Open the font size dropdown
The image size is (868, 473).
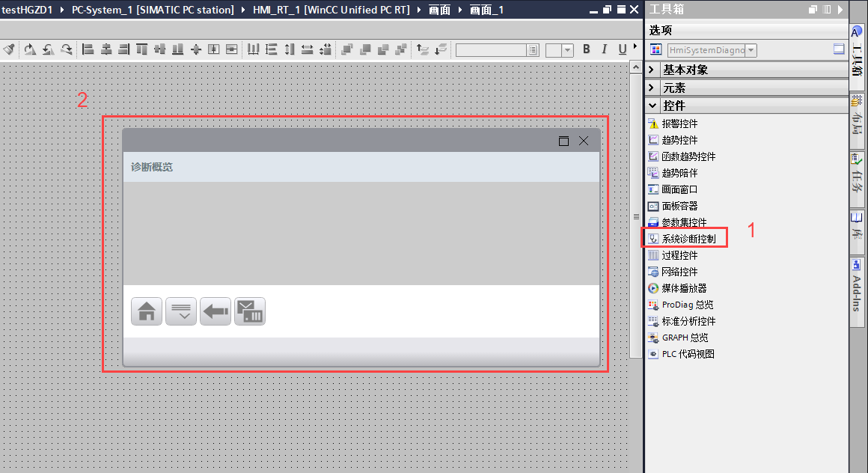coord(567,50)
